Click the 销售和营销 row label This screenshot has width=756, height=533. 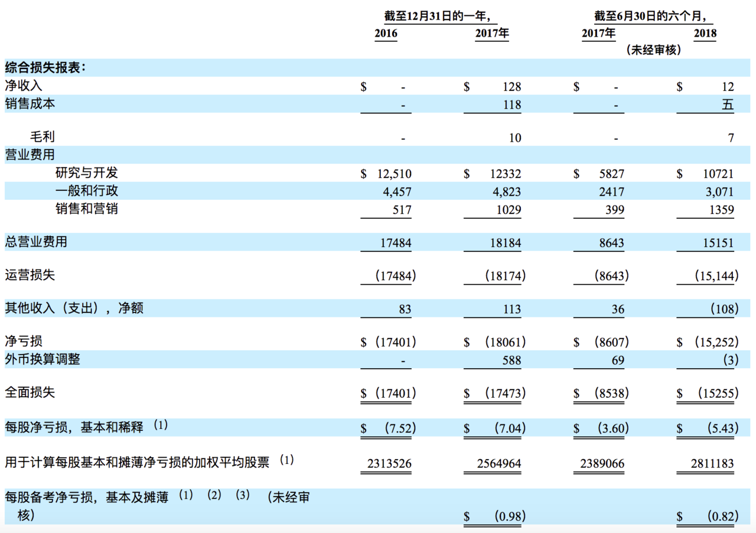(x=86, y=208)
